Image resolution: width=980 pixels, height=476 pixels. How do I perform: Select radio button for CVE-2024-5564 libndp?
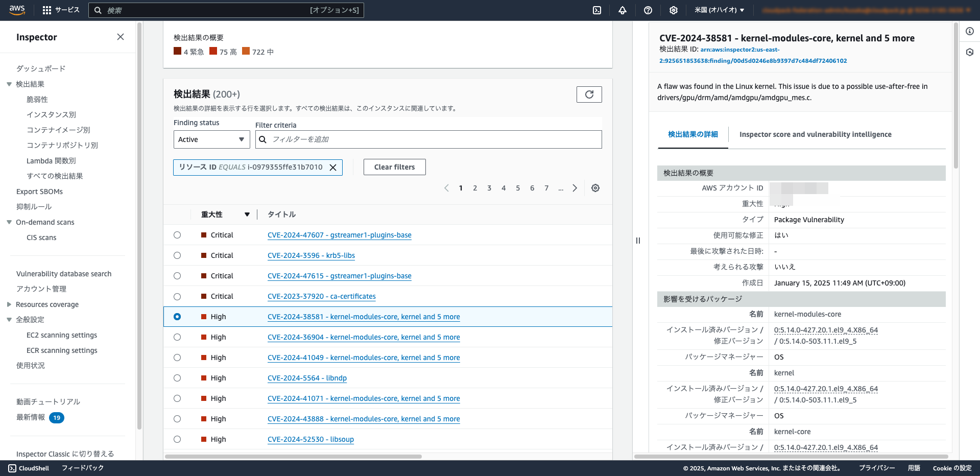point(177,378)
